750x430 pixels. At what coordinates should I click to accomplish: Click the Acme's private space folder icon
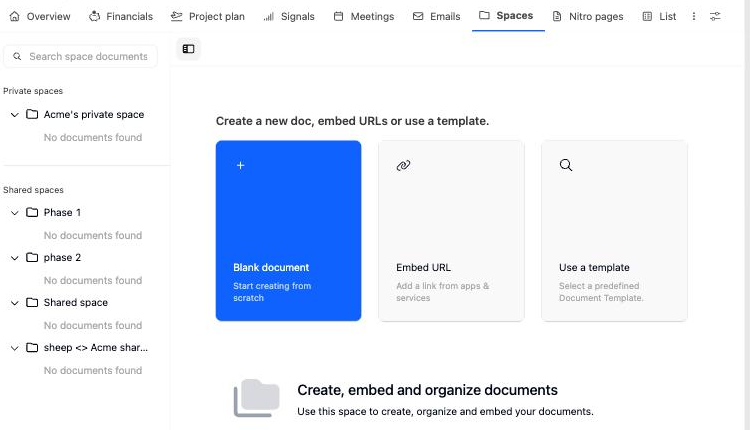pyautogui.click(x=32, y=114)
